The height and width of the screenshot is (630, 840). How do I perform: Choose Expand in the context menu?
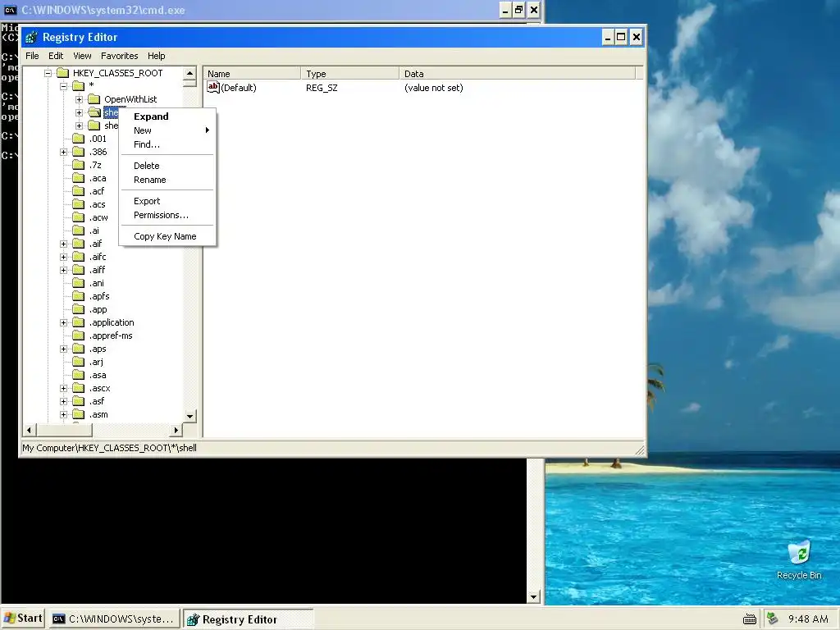pyautogui.click(x=167, y=116)
